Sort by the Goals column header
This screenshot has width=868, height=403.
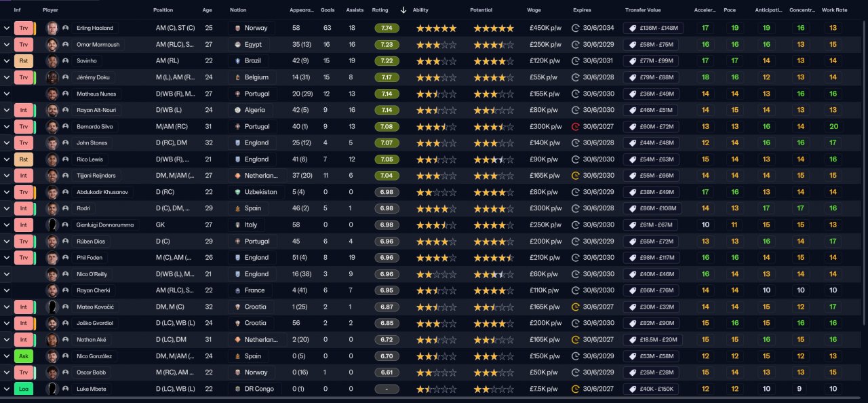(x=328, y=10)
